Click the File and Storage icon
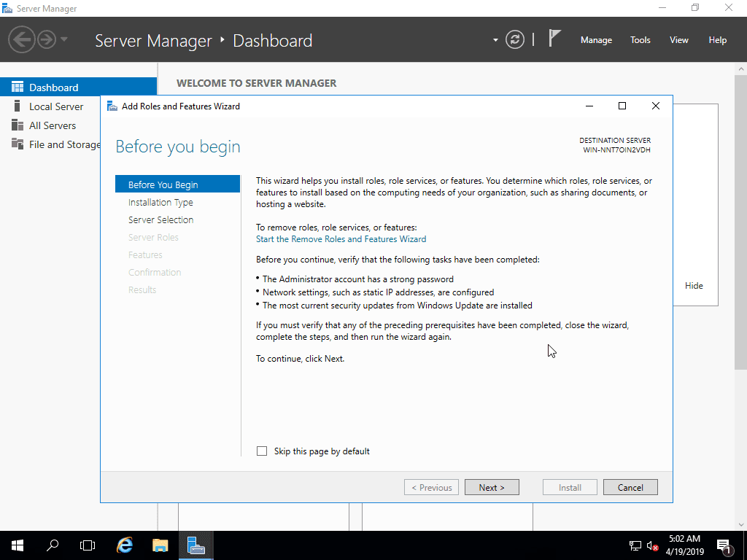This screenshot has height=560, width=747. point(18,144)
